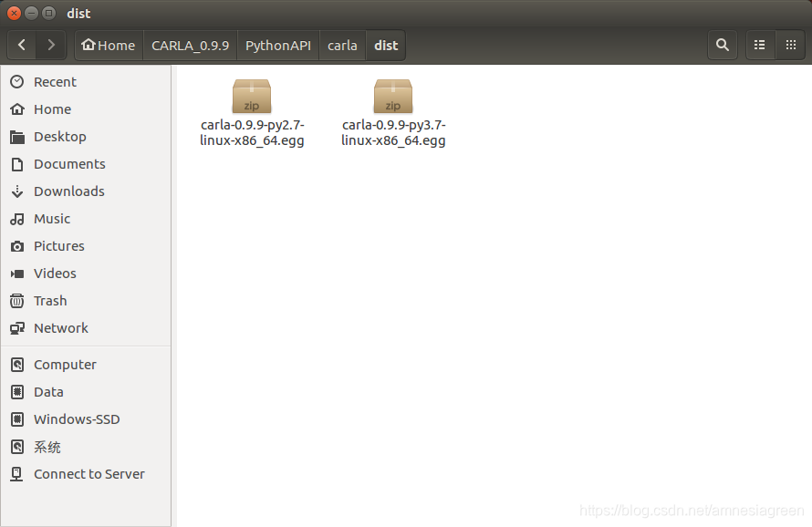Open the search magnifier icon
Screen dimensions: 812x527
pos(723,45)
